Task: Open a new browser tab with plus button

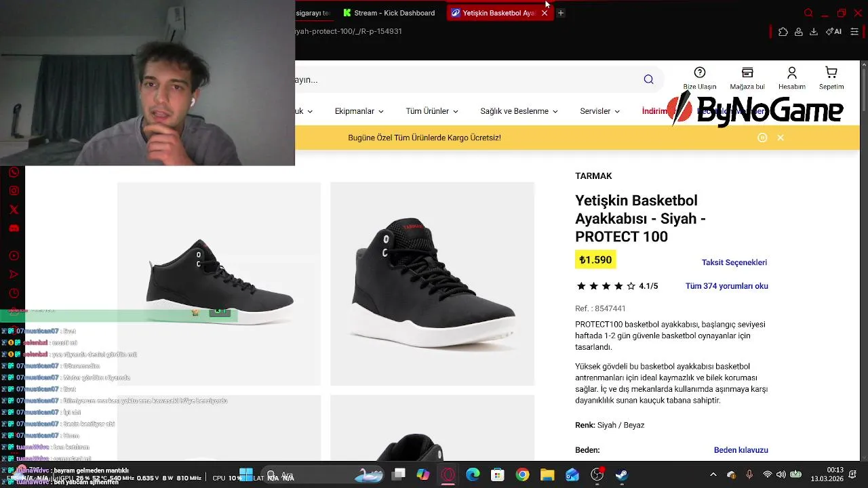Action: point(561,13)
